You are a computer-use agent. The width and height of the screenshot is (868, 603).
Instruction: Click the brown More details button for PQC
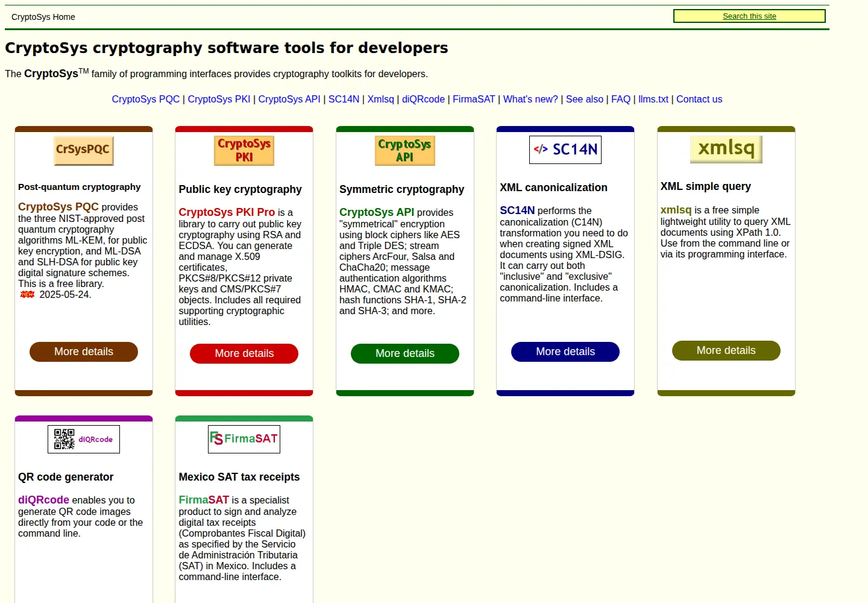click(x=84, y=352)
